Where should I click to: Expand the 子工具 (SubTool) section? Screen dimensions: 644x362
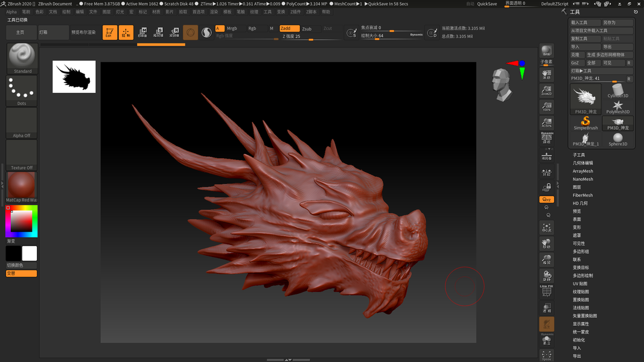click(x=579, y=155)
